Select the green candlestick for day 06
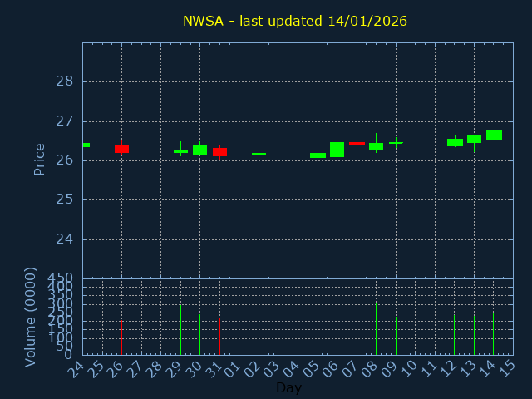 point(337,150)
